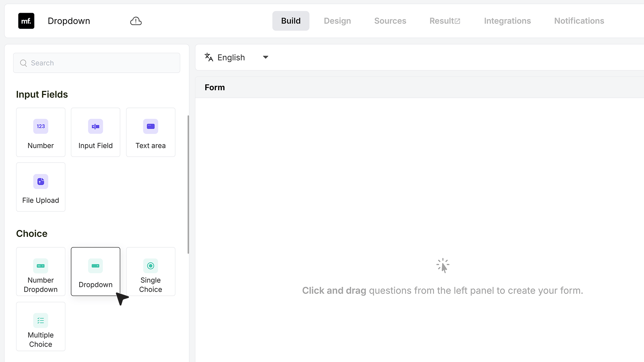Open the Result tab
The width and height of the screenshot is (644, 362).
click(x=445, y=21)
